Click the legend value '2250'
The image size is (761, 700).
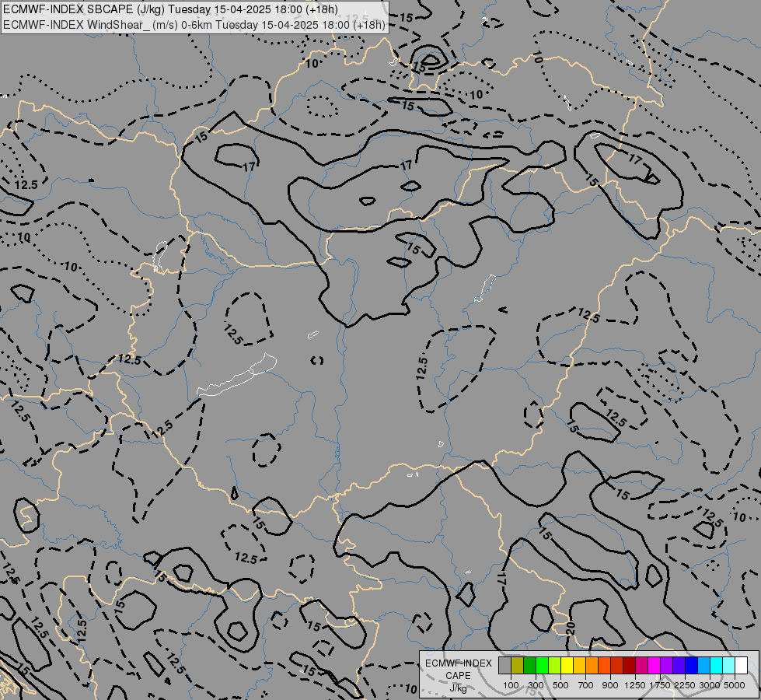(685, 685)
